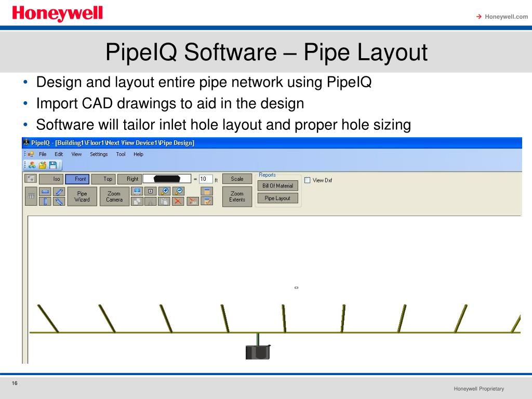The image size is (532, 399).
Task: Select the aspirating detector unit in canvas
Action: click(x=258, y=352)
